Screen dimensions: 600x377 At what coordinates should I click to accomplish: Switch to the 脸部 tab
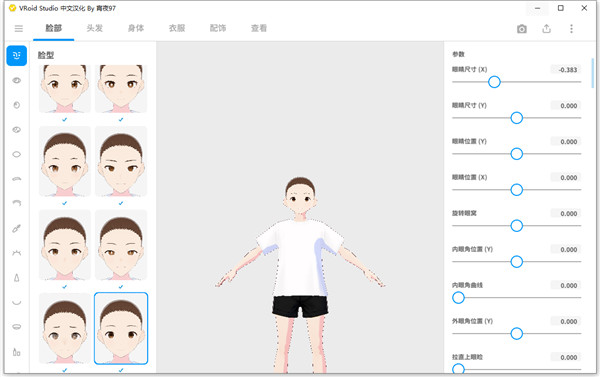[x=54, y=28]
